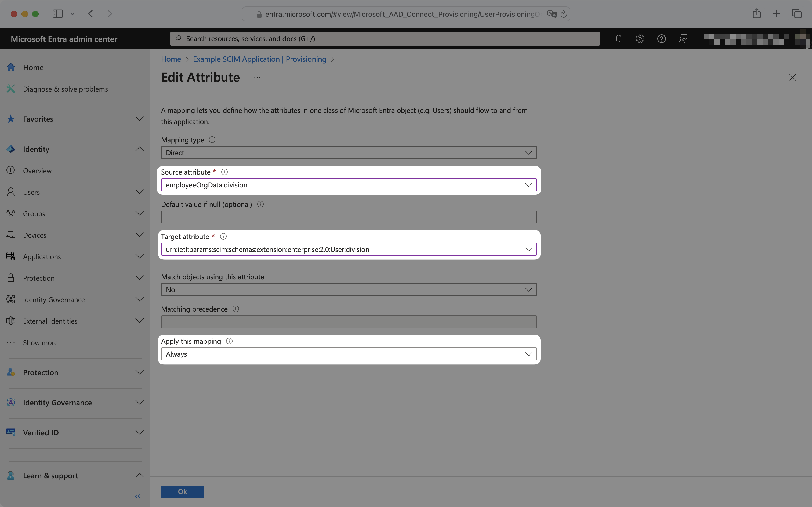Open the feedback icon in header
Screen dimensions: 812x507
683,39
